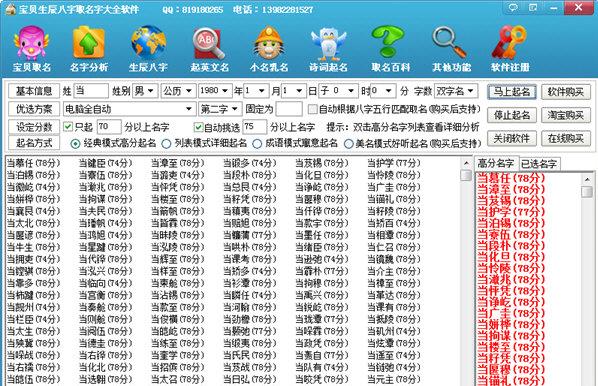Switch to the 高分名字 tab
The image size is (598, 386).
coord(495,164)
